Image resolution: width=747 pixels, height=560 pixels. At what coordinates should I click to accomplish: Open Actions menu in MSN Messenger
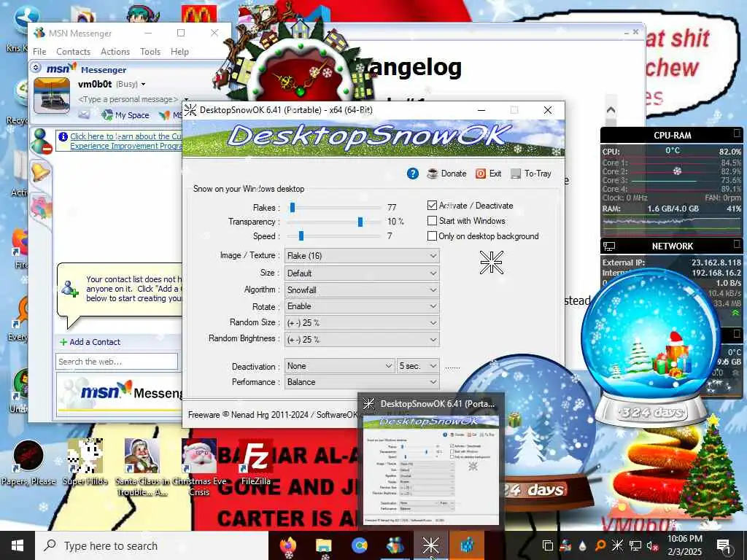pyautogui.click(x=115, y=52)
